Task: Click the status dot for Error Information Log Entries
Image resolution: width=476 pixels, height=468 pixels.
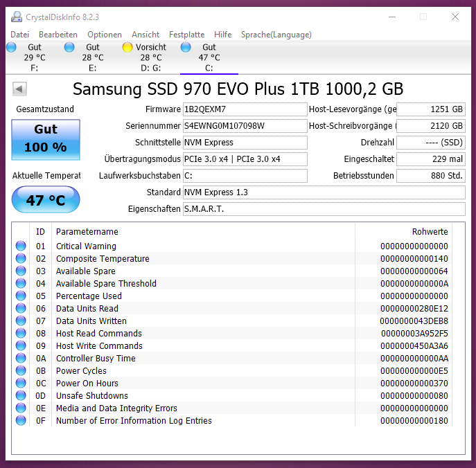Action: [x=21, y=420]
